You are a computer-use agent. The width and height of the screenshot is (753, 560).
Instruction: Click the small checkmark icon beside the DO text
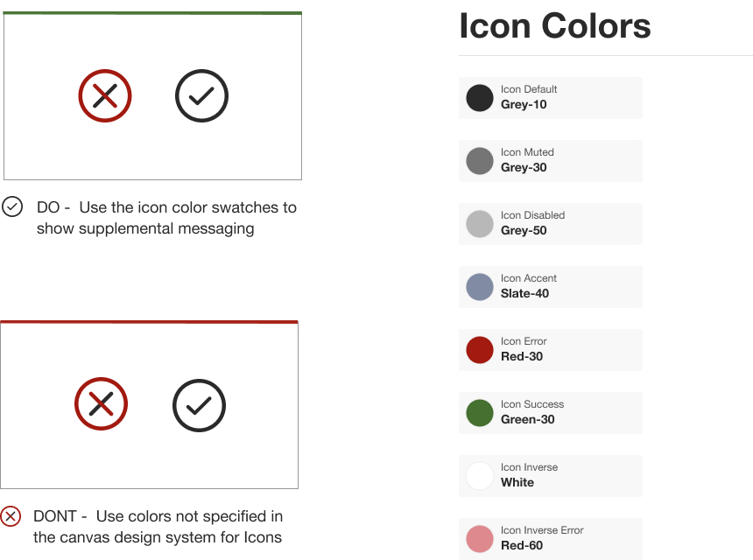click(12, 207)
